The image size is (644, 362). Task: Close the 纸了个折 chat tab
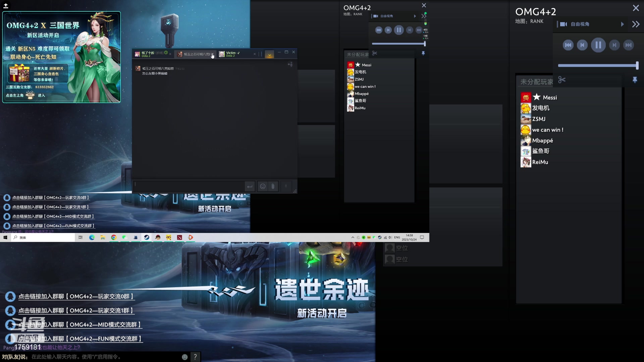[170, 54]
